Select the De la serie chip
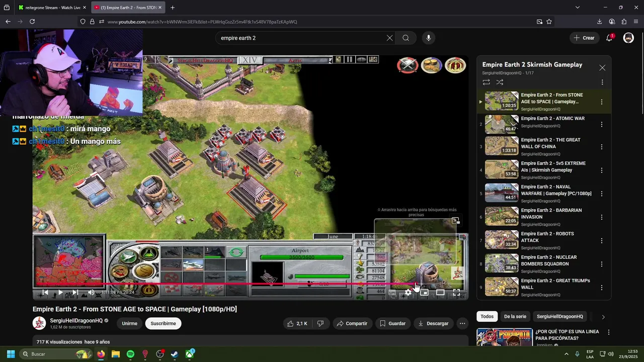The image size is (644, 362). (515, 316)
